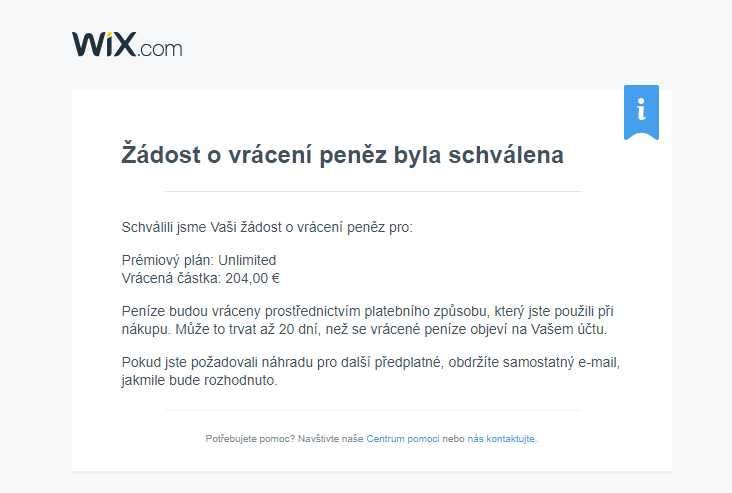Select the 204,00 € amount
The image size is (732, 493).
coord(253,278)
